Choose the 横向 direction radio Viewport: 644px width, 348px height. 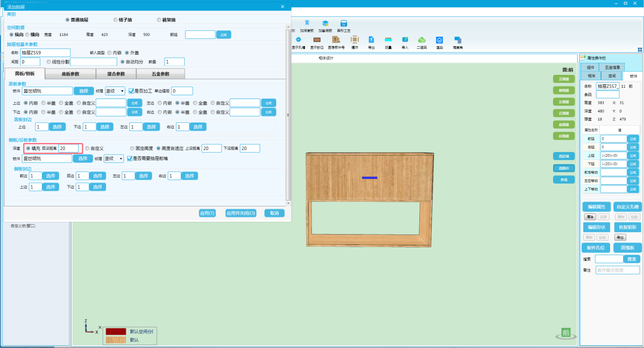[27, 35]
